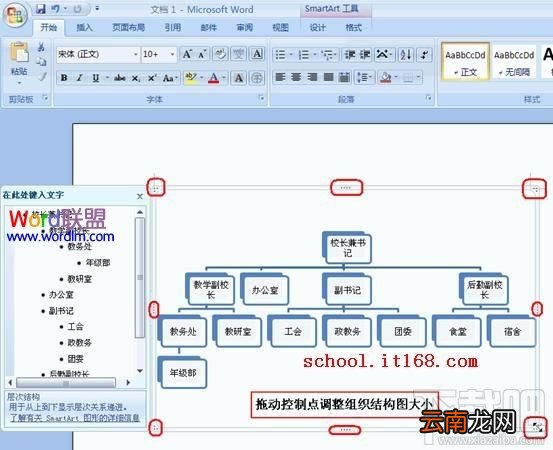Image resolution: width=553 pixels, height=450 pixels.
Task: Open the Office button menu
Action: [15, 15]
